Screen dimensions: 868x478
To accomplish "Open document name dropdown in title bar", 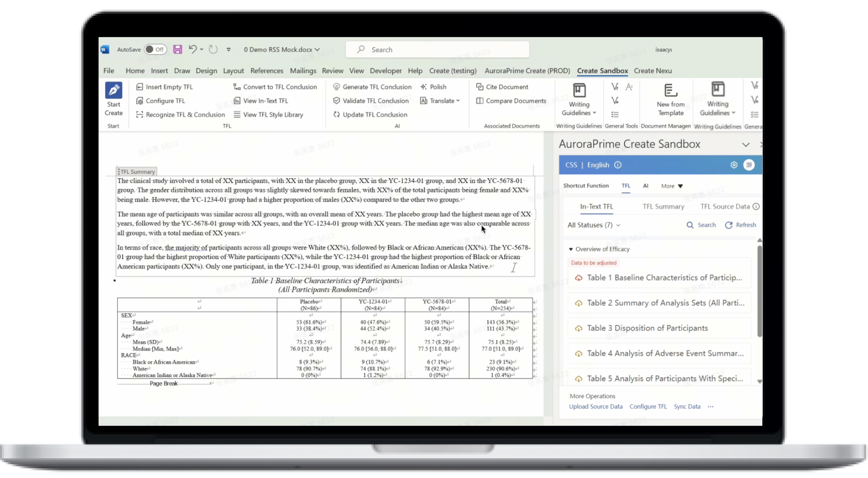I will point(317,49).
